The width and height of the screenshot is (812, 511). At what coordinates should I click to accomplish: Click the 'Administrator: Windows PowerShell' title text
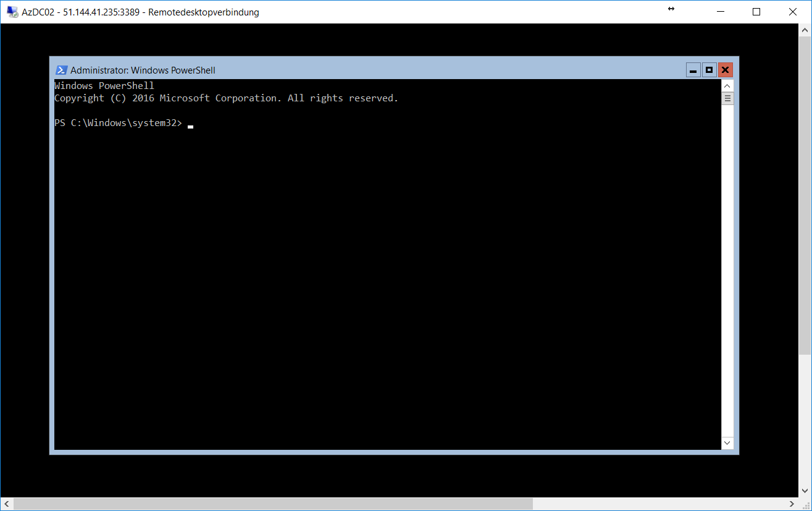[143, 70]
